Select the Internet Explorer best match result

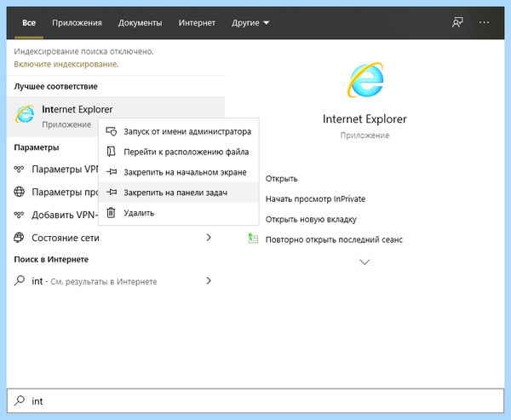point(116,116)
